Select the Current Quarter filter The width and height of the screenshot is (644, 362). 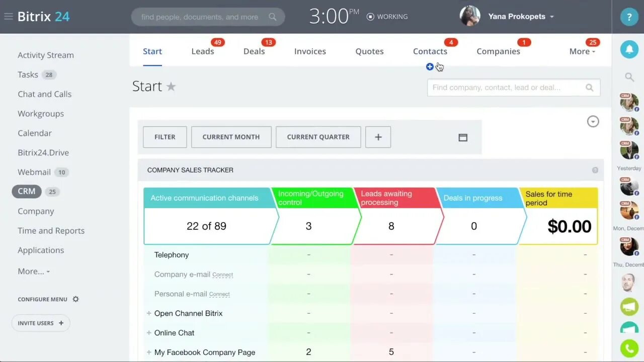tap(318, 137)
